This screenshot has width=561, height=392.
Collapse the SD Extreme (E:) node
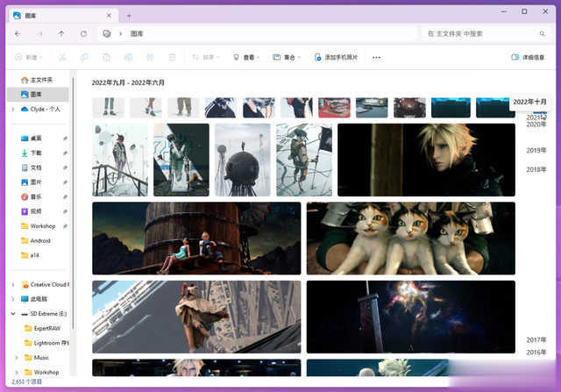coord(13,314)
